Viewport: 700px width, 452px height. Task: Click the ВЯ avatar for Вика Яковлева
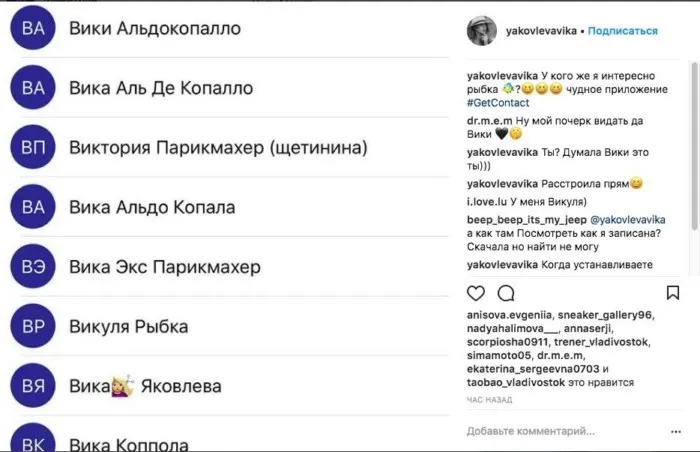tap(33, 385)
